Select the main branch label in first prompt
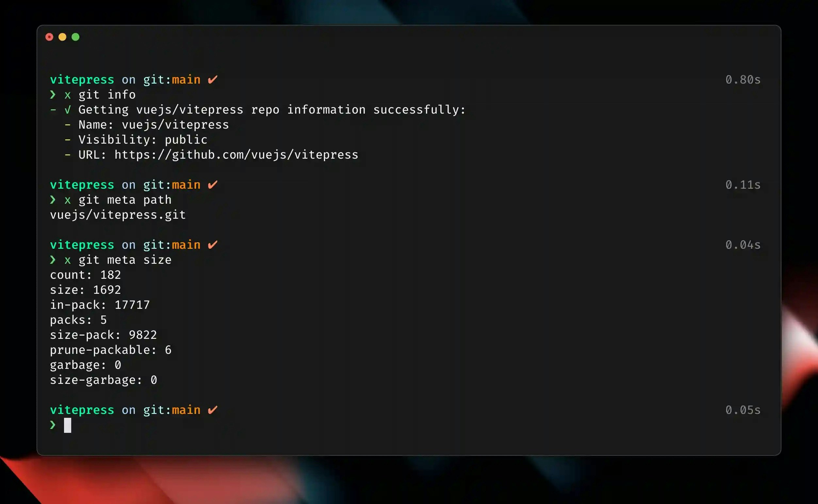This screenshot has width=818, height=504. tap(186, 79)
